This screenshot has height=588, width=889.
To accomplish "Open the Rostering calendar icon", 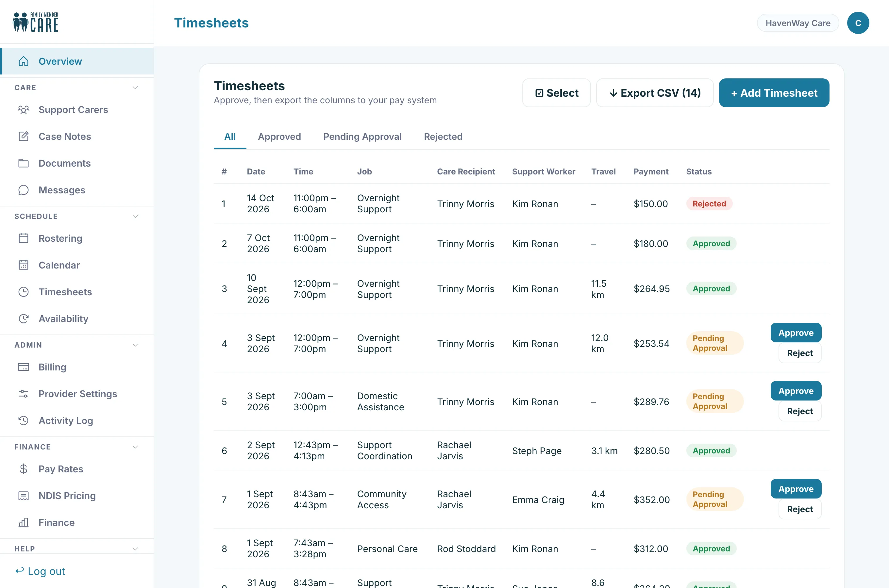I will tap(24, 238).
